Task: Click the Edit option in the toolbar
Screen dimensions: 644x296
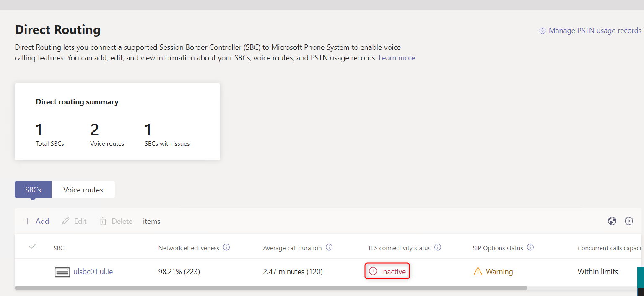Action: 74,221
